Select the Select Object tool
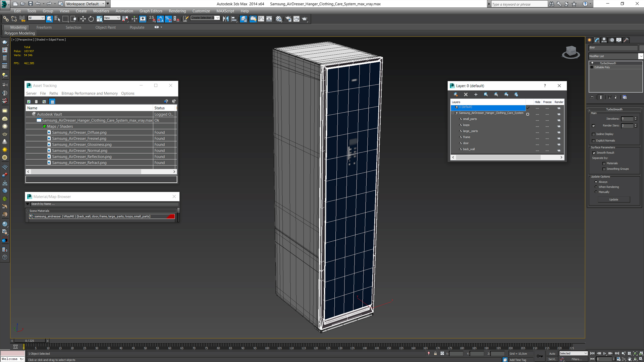Viewport: 644px width, 362px height. pyautogui.click(x=49, y=19)
